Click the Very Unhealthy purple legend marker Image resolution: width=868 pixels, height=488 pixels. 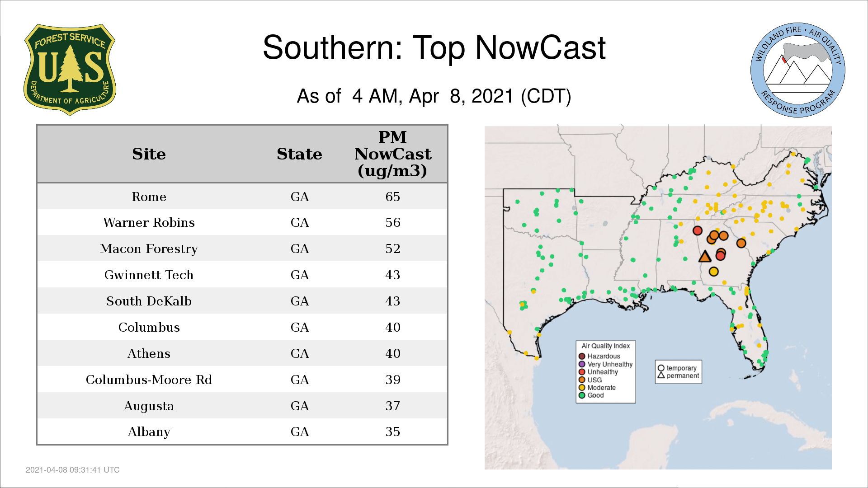point(582,364)
